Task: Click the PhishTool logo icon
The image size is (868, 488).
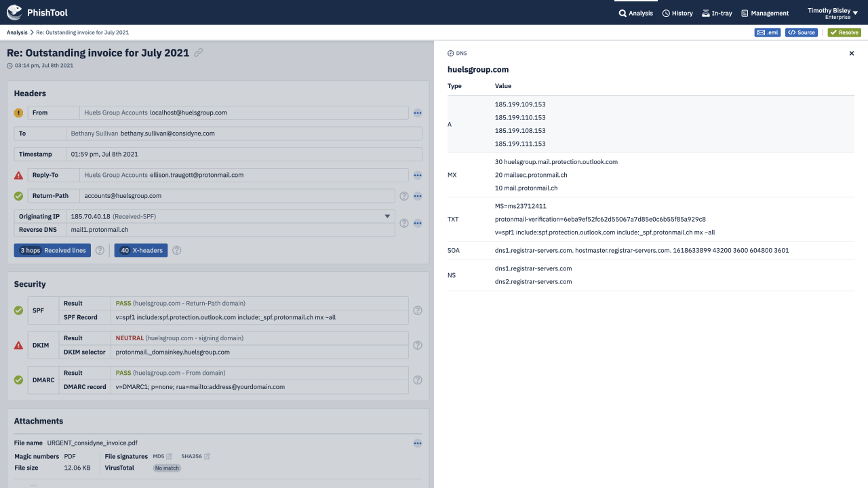Action: pyautogui.click(x=15, y=12)
